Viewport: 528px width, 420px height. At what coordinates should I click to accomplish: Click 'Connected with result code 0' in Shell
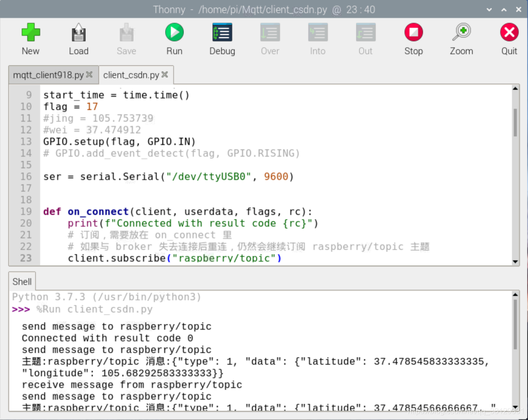(107, 338)
